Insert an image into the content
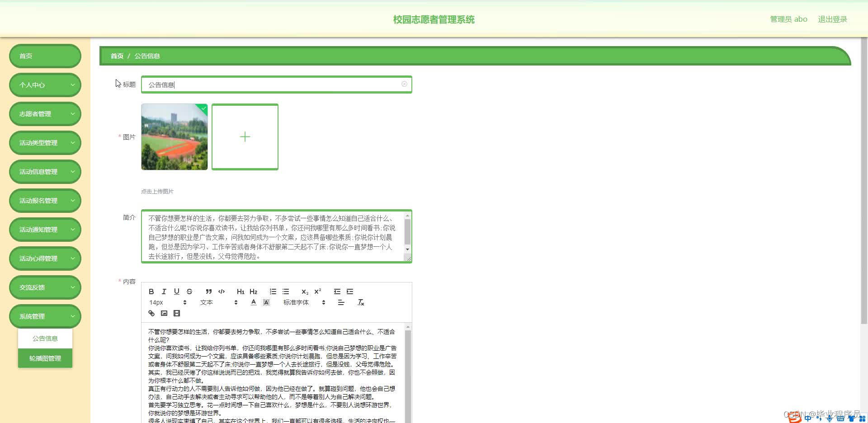 coord(164,313)
